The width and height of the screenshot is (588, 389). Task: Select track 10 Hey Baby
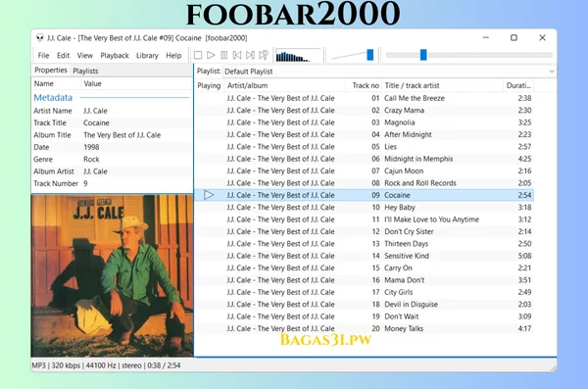365,207
